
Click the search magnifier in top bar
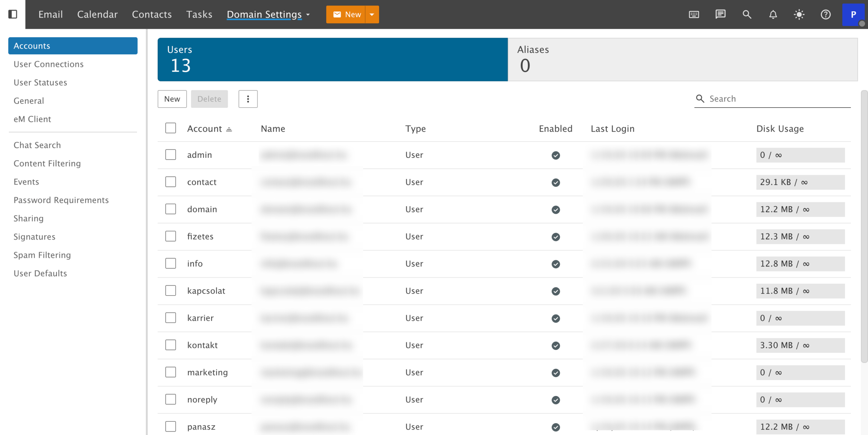[747, 15]
